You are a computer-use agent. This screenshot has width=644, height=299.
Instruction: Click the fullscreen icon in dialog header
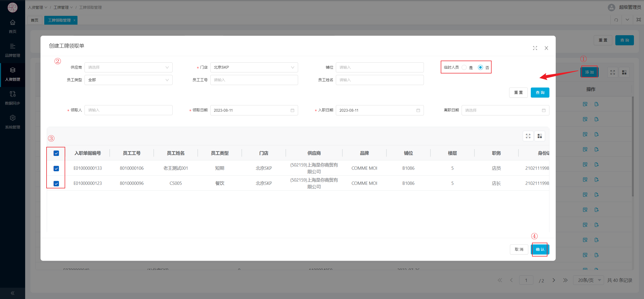pyautogui.click(x=535, y=48)
